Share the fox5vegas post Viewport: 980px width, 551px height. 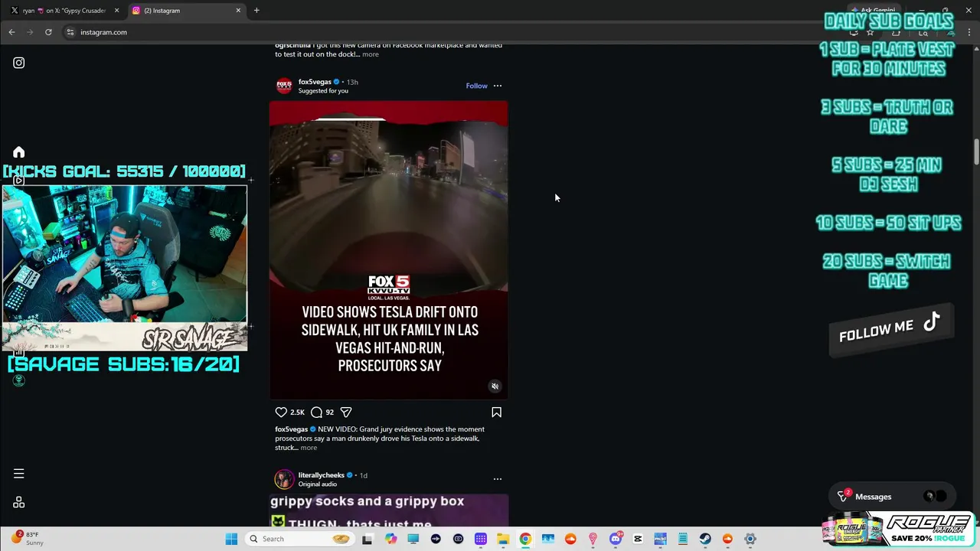346,412
